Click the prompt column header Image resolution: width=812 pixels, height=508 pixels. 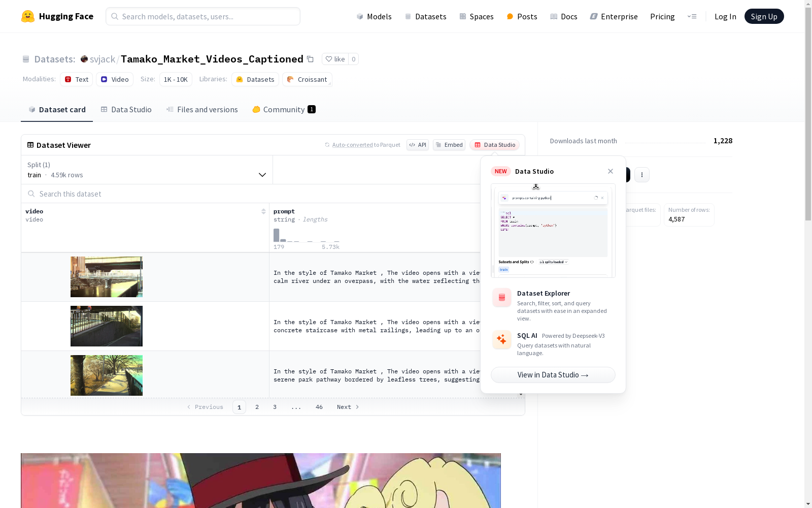point(284,211)
